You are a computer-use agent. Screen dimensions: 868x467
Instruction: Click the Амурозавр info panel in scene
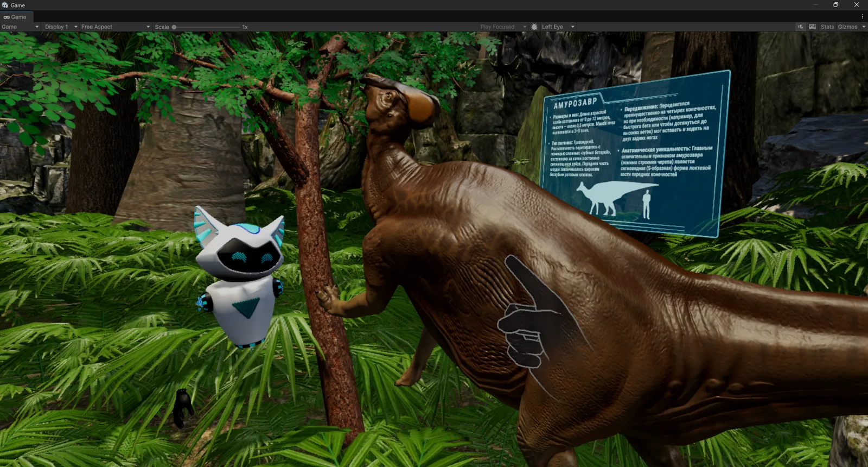[x=635, y=154]
